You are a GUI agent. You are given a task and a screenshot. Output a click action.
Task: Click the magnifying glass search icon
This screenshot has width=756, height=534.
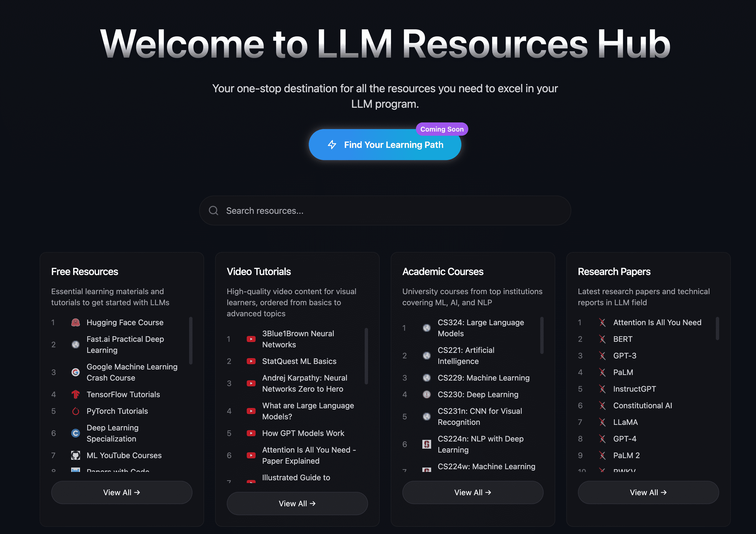[213, 210]
